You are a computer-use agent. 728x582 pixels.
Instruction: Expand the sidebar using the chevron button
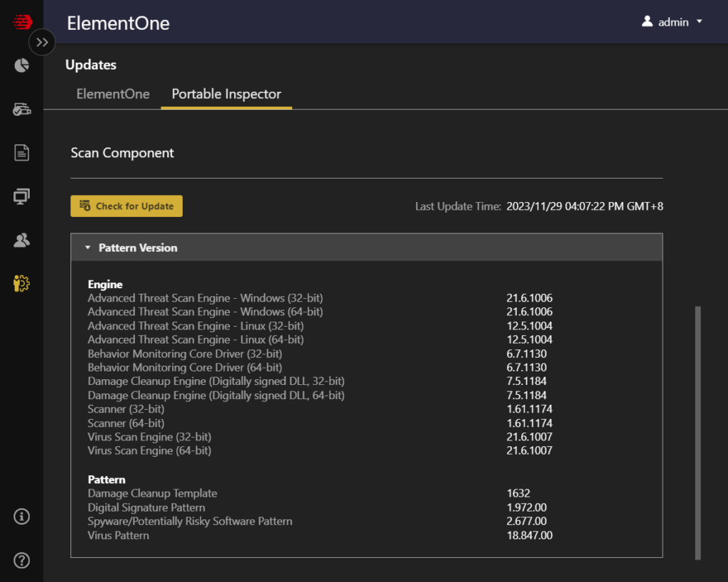[x=42, y=42]
